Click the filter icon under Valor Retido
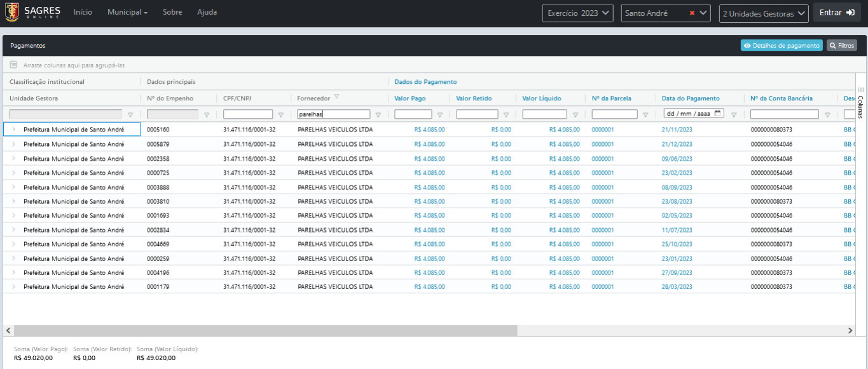The height and width of the screenshot is (369, 868). (x=506, y=115)
